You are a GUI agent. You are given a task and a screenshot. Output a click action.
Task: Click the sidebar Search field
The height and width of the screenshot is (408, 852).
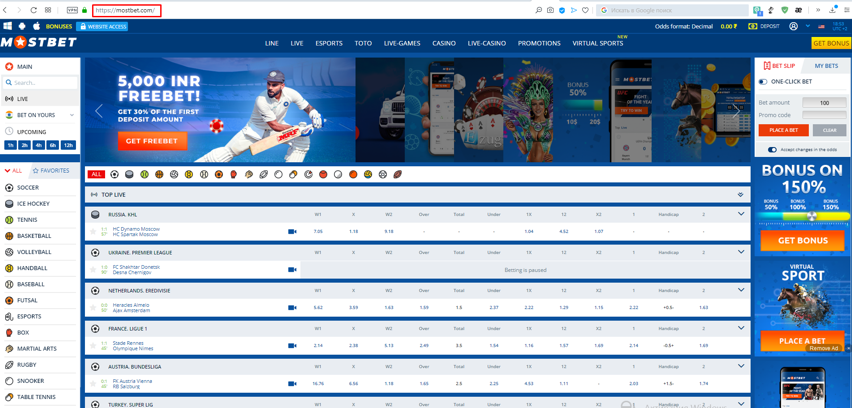[x=40, y=83]
